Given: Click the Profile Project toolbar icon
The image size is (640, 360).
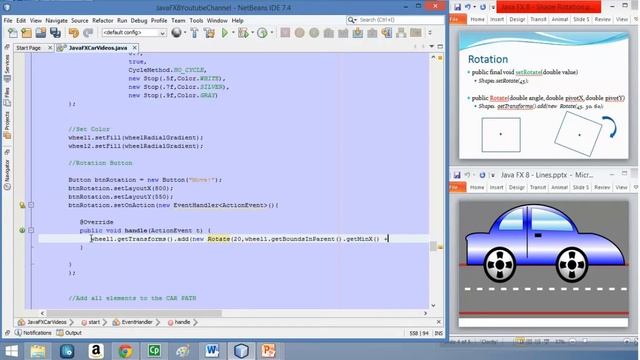Looking at the screenshot, I should click(262, 33).
